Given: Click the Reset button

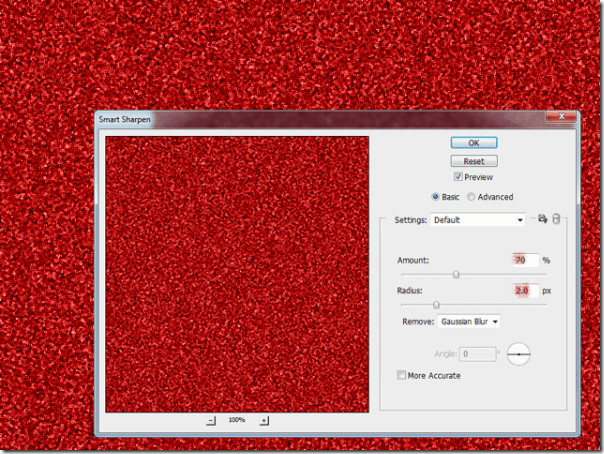Looking at the screenshot, I should [x=474, y=161].
